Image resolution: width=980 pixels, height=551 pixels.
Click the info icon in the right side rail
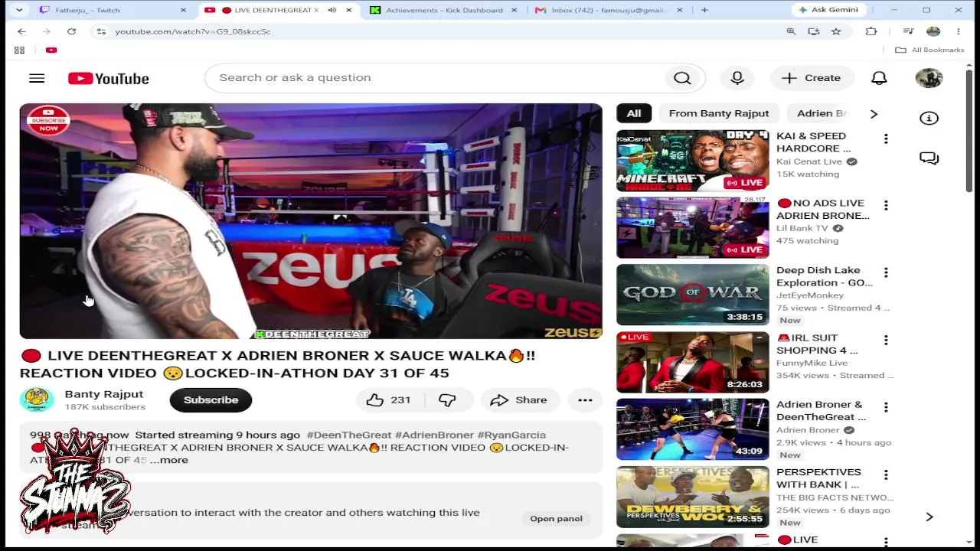pos(929,118)
